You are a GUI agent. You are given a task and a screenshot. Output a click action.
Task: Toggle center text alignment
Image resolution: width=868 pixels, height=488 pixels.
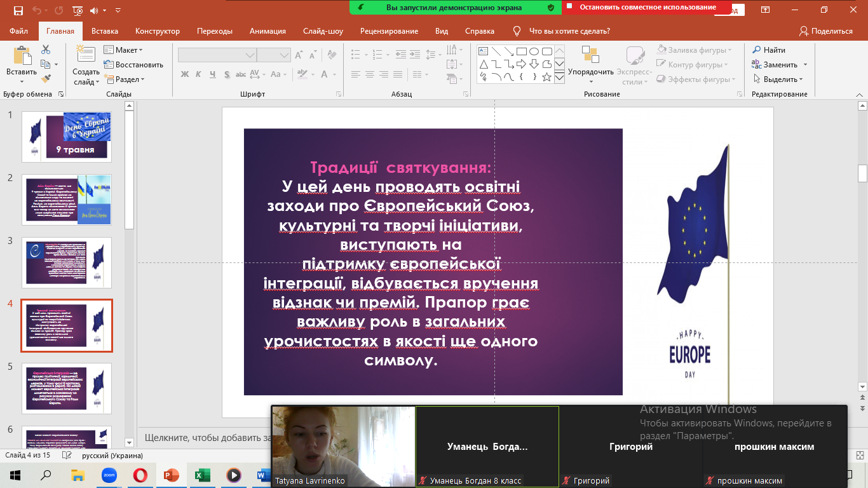click(x=370, y=74)
